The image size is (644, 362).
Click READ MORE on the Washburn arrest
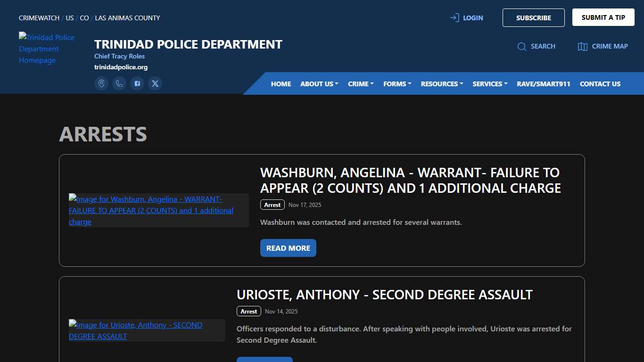point(288,247)
